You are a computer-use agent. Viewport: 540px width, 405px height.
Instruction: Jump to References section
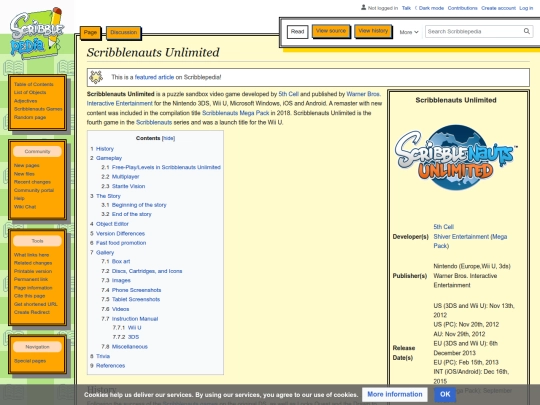click(110, 366)
